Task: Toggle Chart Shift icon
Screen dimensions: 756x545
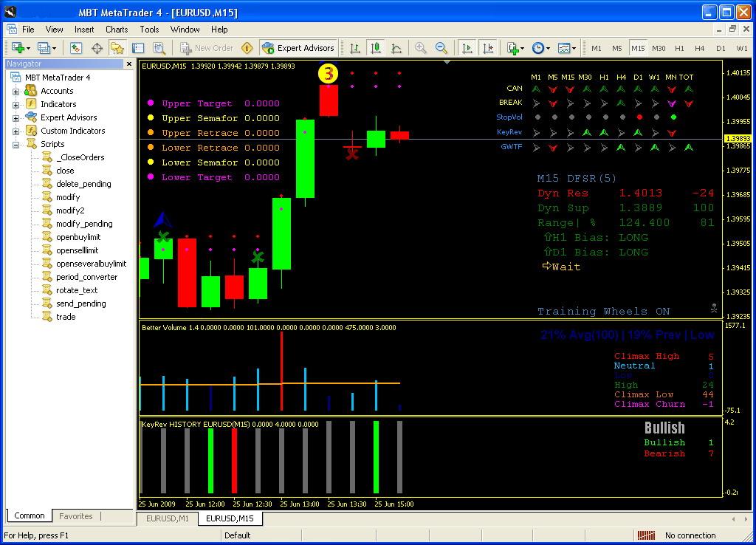Action: 488,48
